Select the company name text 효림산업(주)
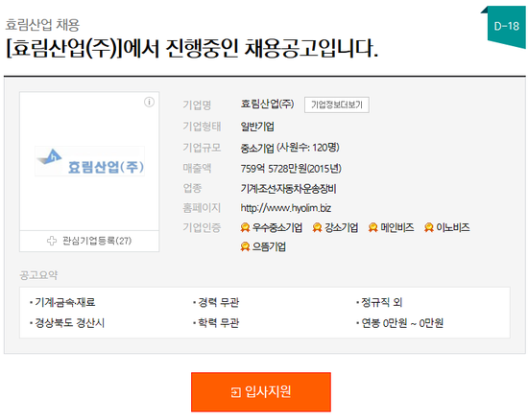Image resolution: width=528 pixels, height=420 pixels. tap(267, 104)
